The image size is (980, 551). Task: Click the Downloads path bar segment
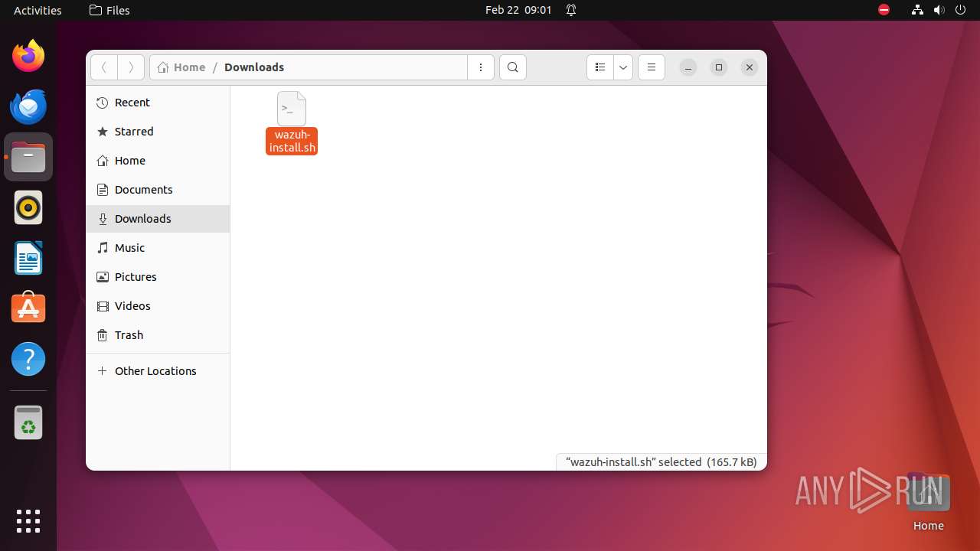coord(254,67)
